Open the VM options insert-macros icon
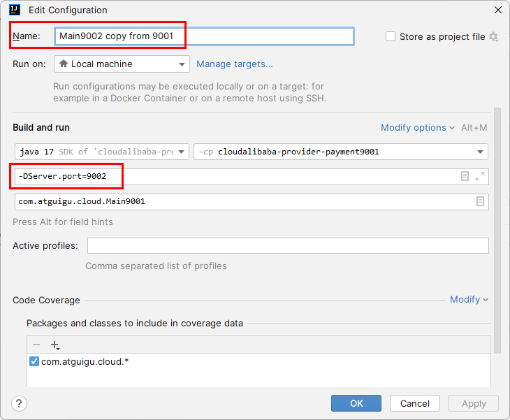 click(x=465, y=177)
